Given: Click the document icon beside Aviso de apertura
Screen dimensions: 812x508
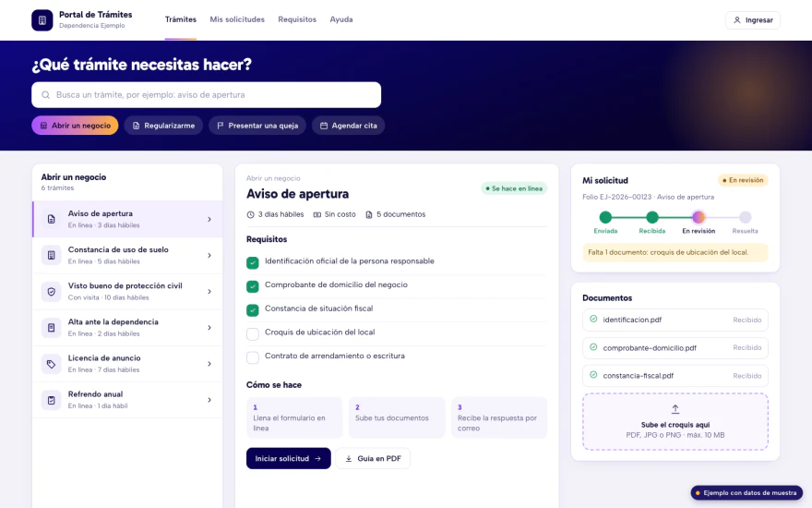Looking at the screenshot, I should point(52,219).
